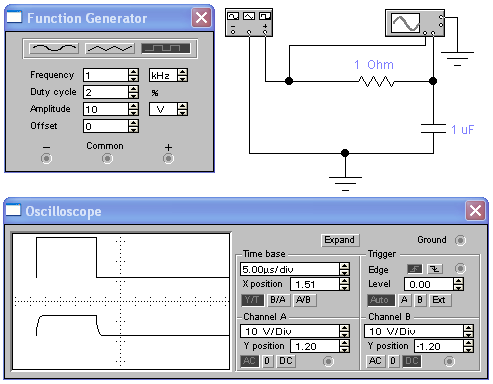Select falling edge trigger
The height and width of the screenshot is (384, 493).
tap(435, 269)
